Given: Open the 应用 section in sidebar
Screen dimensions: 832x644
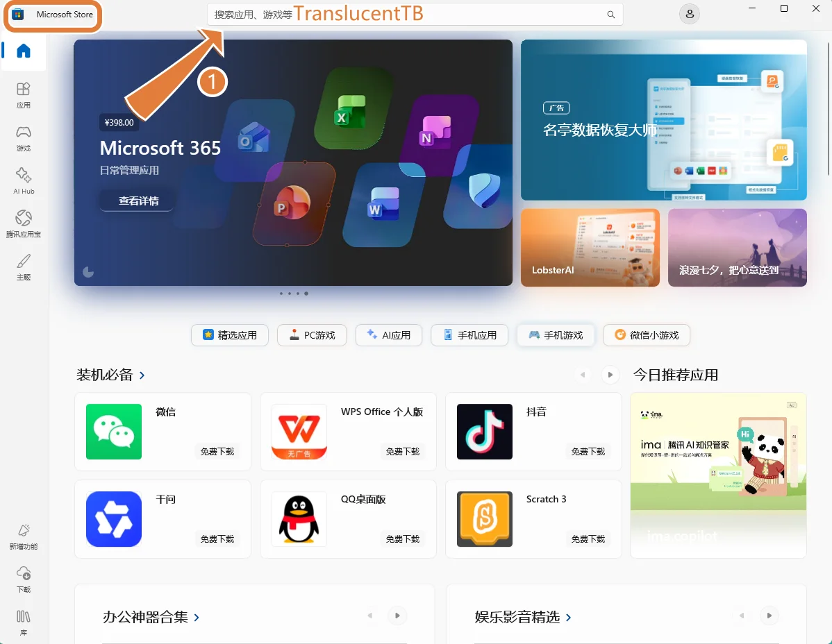Looking at the screenshot, I should coord(24,95).
